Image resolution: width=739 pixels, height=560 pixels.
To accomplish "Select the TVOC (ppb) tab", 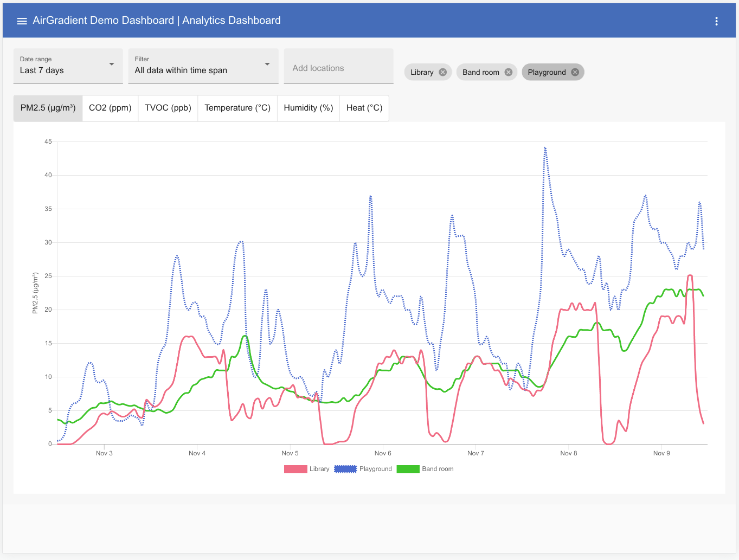I will click(168, 108).
